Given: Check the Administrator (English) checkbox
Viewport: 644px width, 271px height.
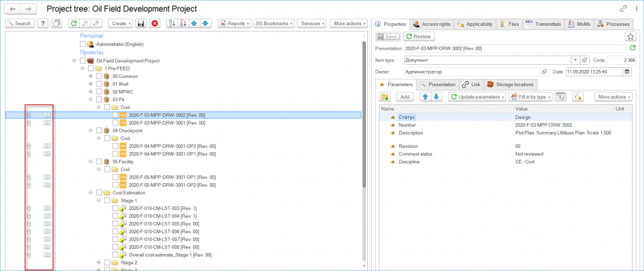Looking at the screenshot, I should point(83,45).
